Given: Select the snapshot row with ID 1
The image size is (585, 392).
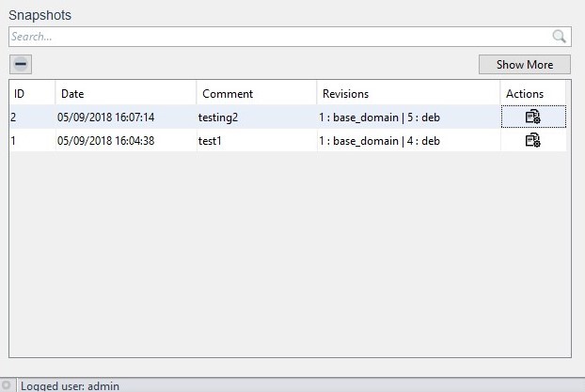Looking at the screenshot, I should pos(14,141).
